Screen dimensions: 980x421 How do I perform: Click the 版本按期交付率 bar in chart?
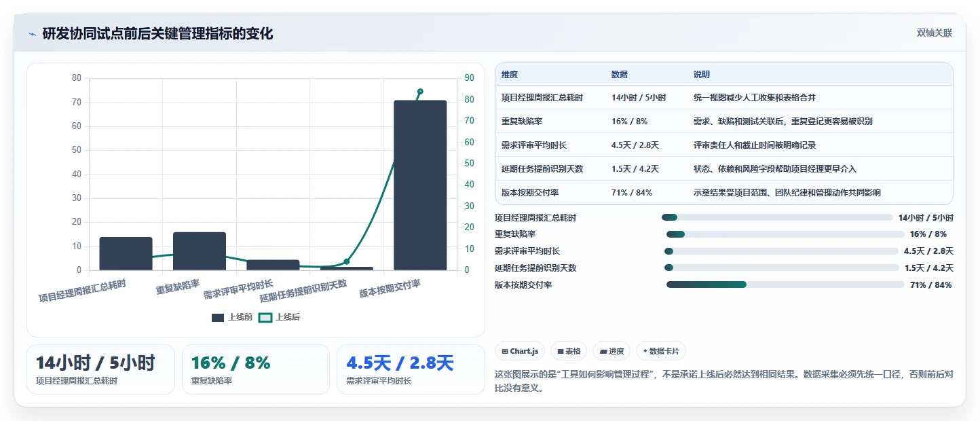[x=420, y=185]
